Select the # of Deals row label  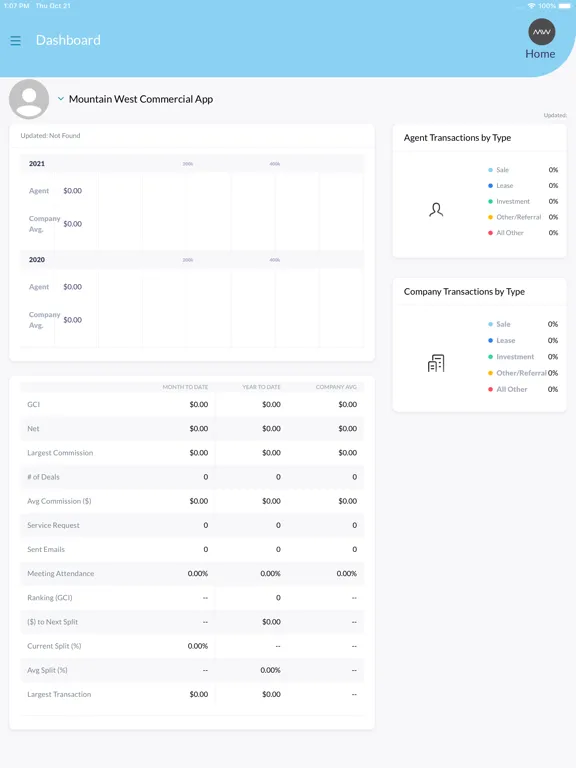pyautogui.click(x=43, y=477)
